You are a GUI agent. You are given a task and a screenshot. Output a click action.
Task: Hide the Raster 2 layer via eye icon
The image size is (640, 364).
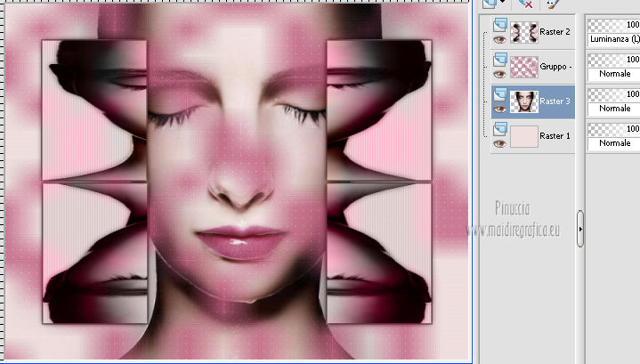[x=499, y=39]
